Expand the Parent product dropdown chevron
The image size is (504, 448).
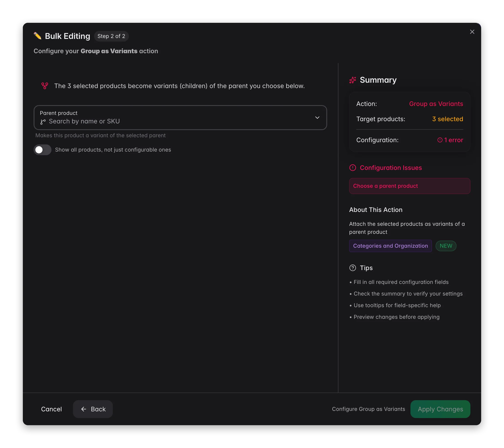point(317,118)
